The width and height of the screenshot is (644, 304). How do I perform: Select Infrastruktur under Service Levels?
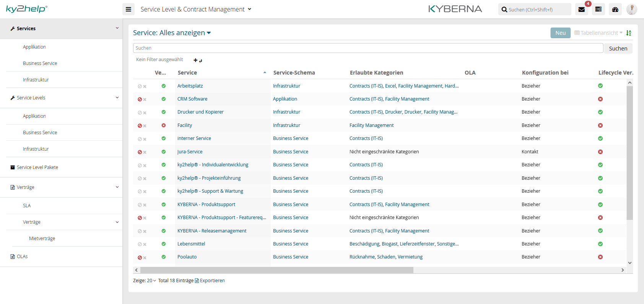(x=36, y=149)
